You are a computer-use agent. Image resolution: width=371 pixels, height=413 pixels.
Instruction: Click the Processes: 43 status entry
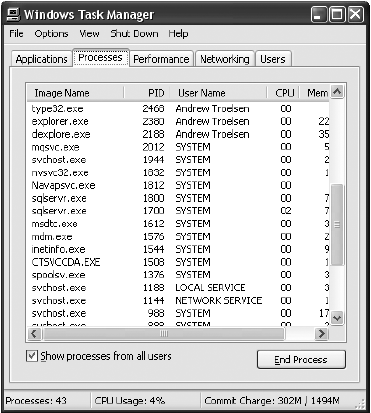click(36, 400)
